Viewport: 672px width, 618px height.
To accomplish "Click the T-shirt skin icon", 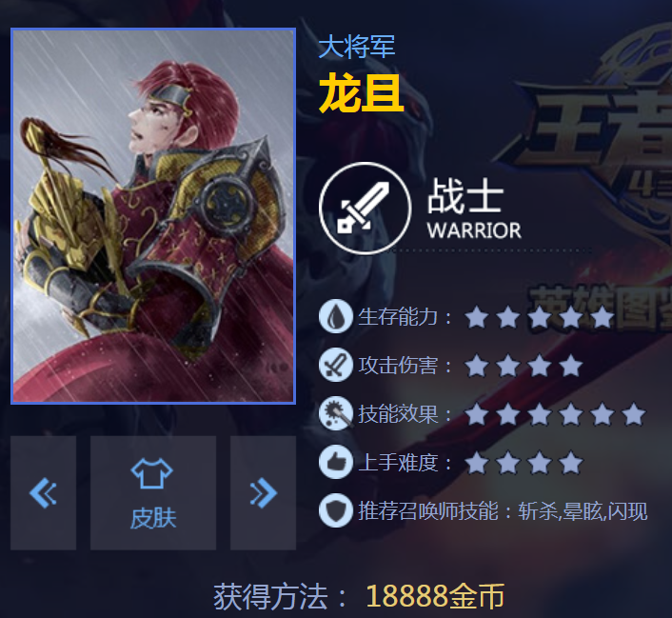I will [x=151, y=473].
